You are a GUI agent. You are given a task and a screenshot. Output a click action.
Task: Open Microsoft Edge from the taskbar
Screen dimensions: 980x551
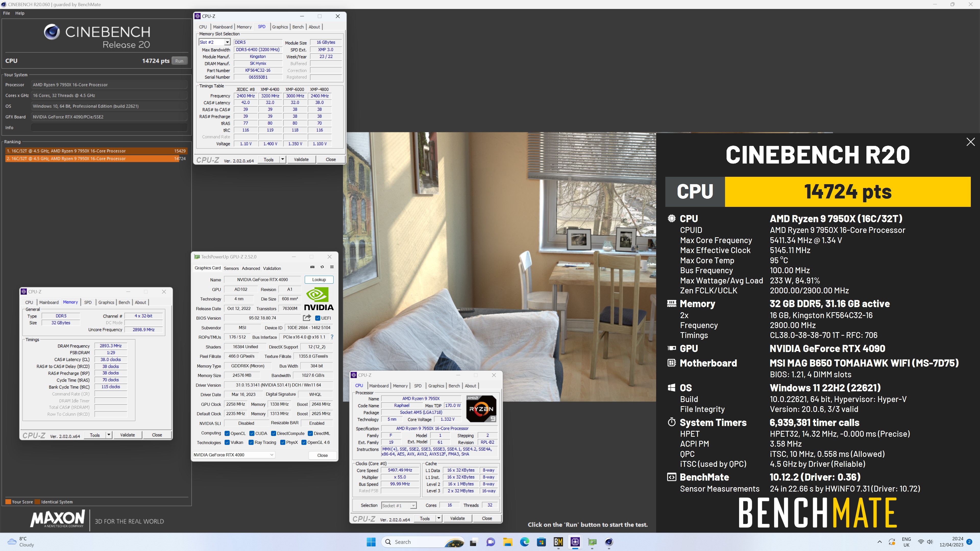tap(525, 542)
